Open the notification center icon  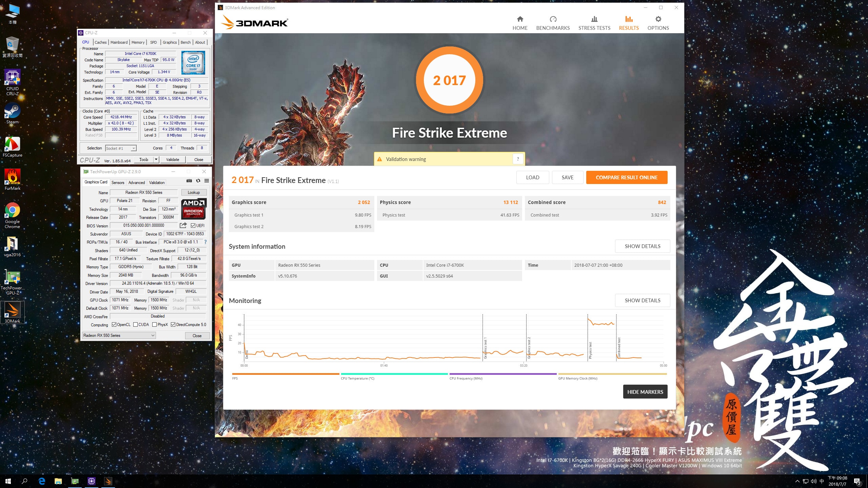857,481
